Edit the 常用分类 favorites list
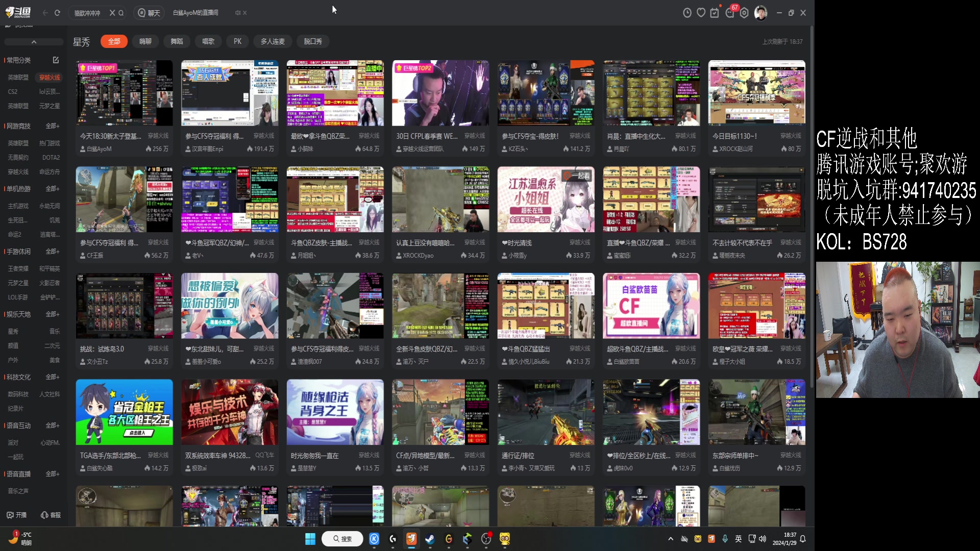Viewport: 980px width, 551px height. [x=56, y=60]
